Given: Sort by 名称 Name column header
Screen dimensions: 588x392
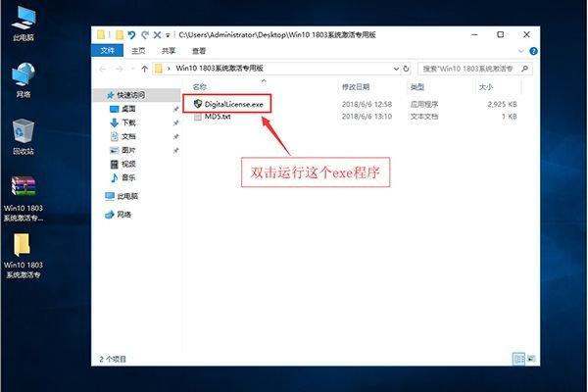Looking at the screenshot, I should [x=200, y=87].
